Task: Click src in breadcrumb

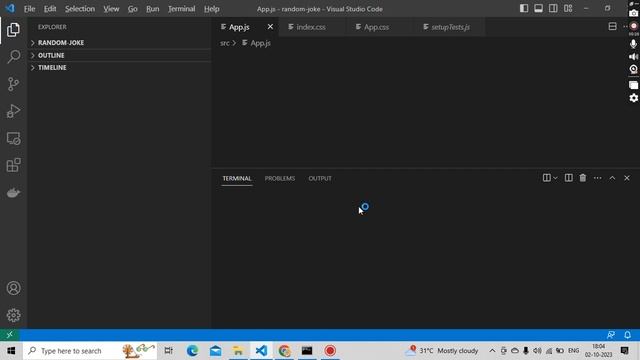Action: [224, 43]
